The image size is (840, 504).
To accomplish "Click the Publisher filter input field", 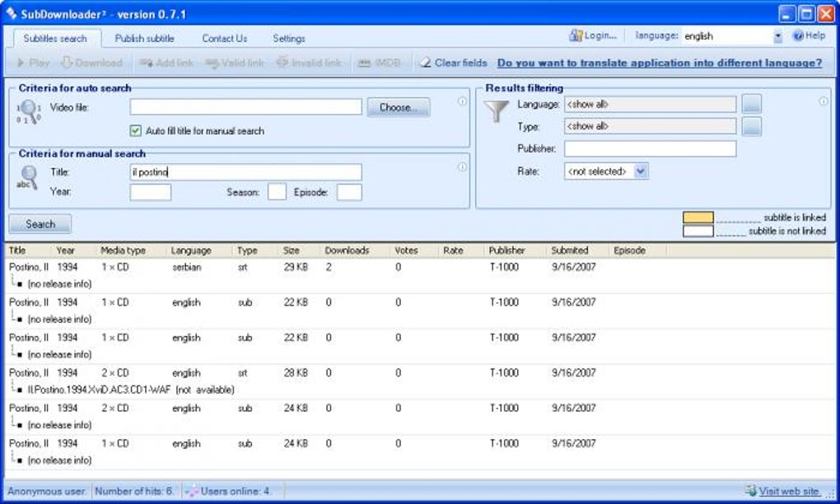I will click(x=651, y=149).
